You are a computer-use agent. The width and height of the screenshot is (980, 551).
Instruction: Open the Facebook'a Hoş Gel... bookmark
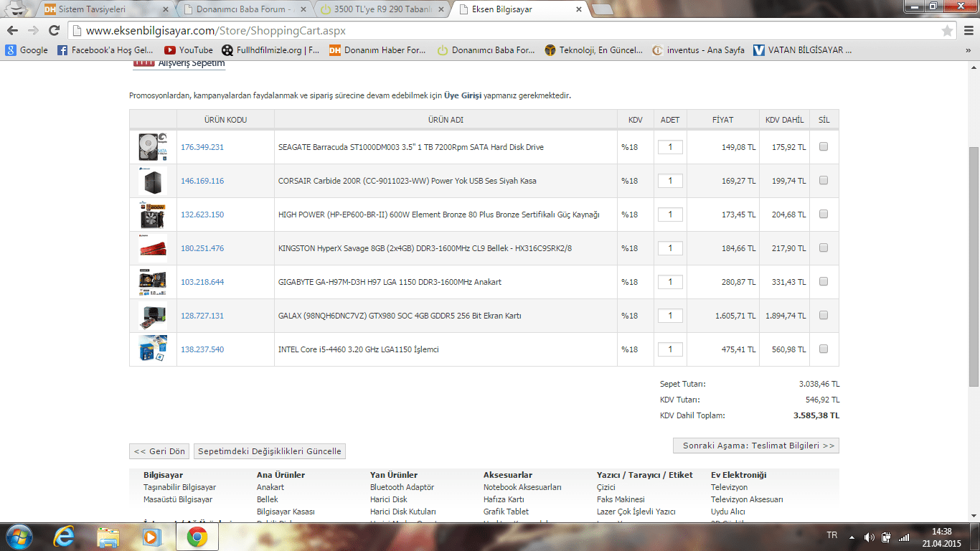[105, 50]
